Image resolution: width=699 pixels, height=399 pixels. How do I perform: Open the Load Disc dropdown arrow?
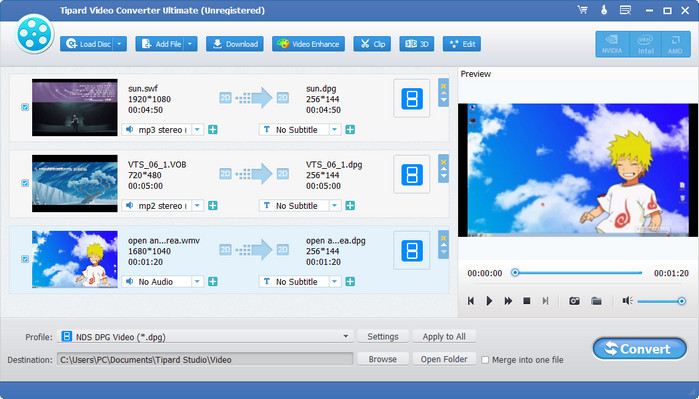click(119, 44)
